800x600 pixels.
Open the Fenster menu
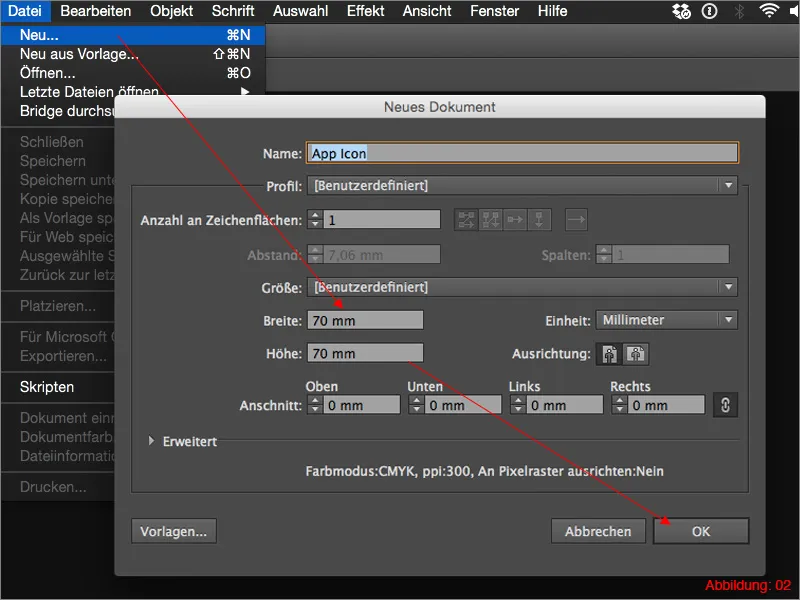coord(494,11)
